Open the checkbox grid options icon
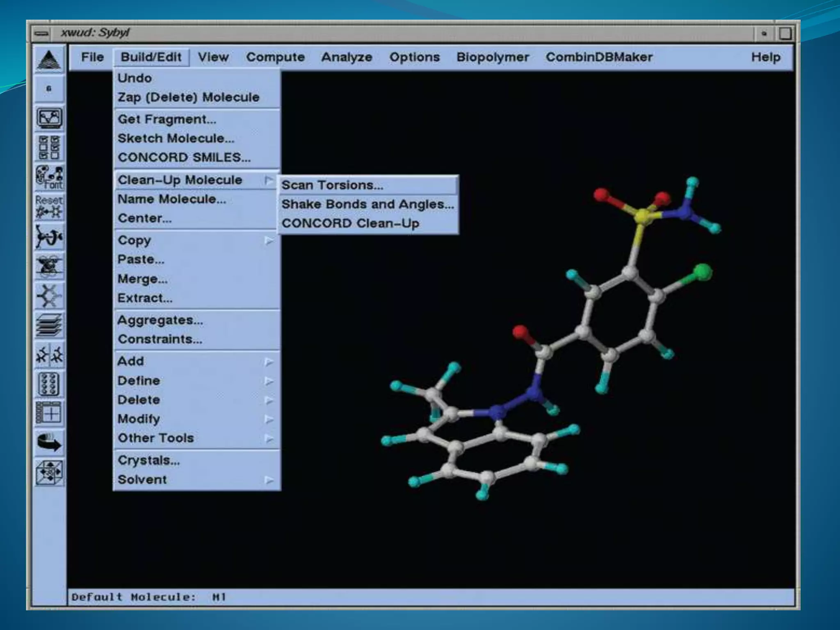The width and height of the screenshot is (840, 630). (49, 148)
